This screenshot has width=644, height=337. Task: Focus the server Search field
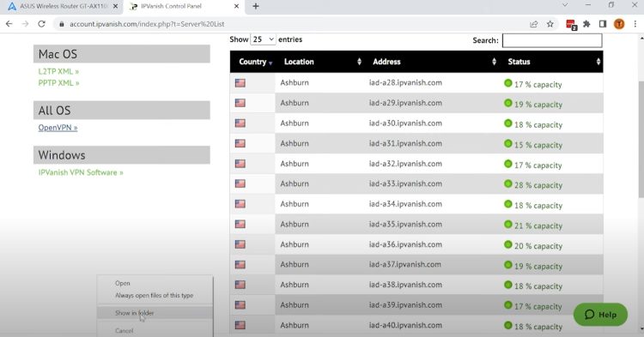552,40
